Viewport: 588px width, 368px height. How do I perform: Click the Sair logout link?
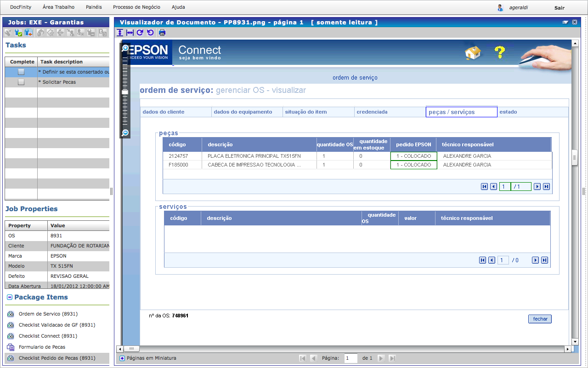559,8
